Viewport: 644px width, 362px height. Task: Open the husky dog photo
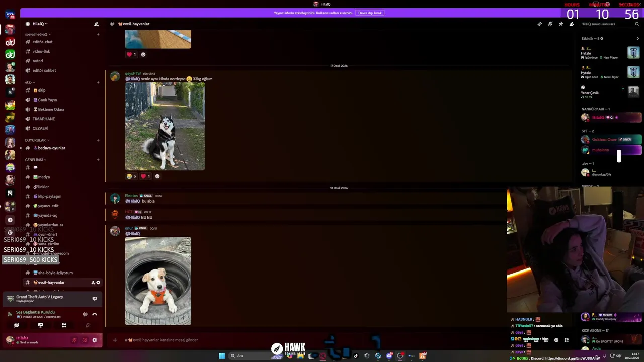165,127
